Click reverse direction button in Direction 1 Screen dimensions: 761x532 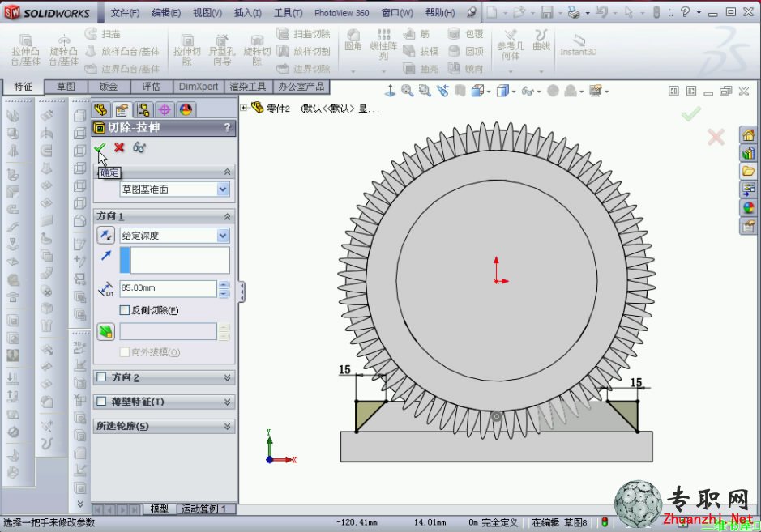pos(106,235)
